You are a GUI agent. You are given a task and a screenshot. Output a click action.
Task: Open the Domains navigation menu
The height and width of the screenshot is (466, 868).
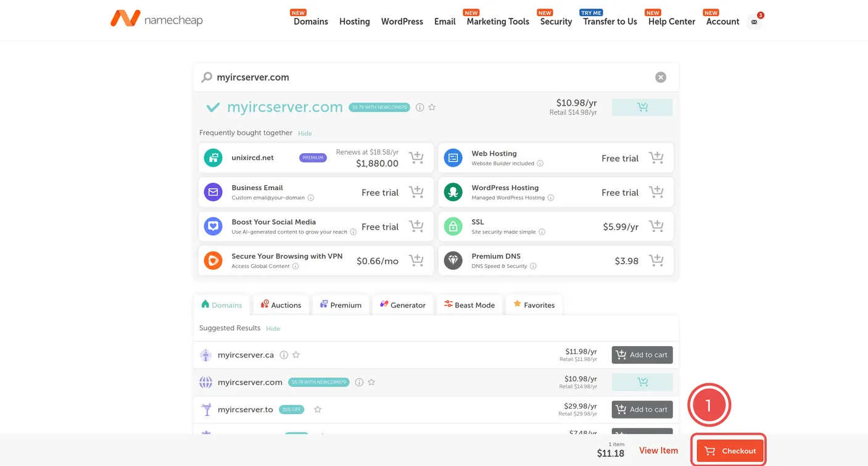pyautogui.click(x=310, y=22)
